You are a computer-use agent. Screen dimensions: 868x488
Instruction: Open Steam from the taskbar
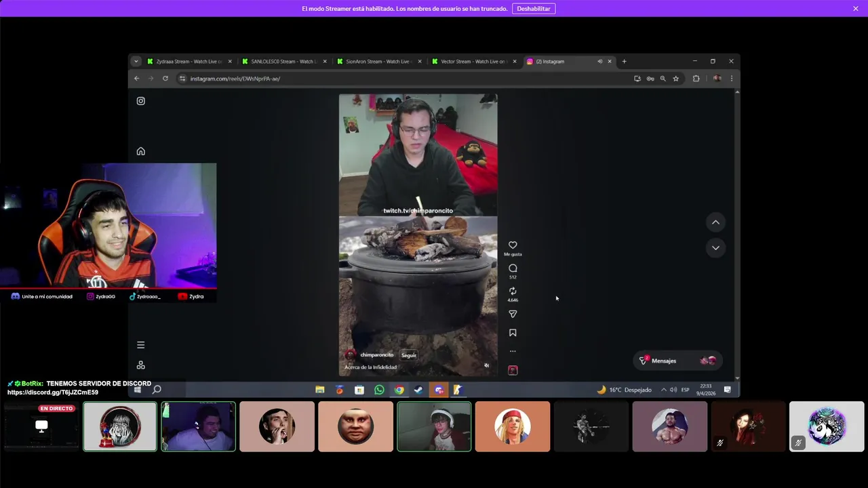[419, 390]
